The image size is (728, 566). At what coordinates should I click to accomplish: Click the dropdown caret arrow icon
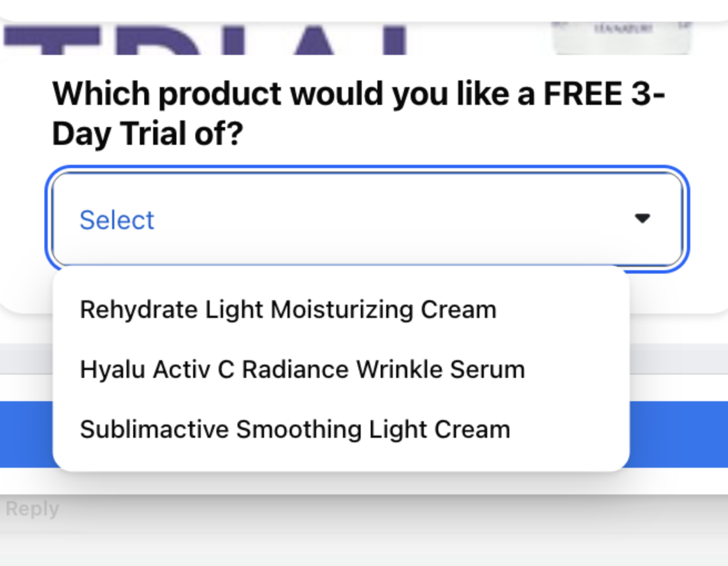(642, 219)
